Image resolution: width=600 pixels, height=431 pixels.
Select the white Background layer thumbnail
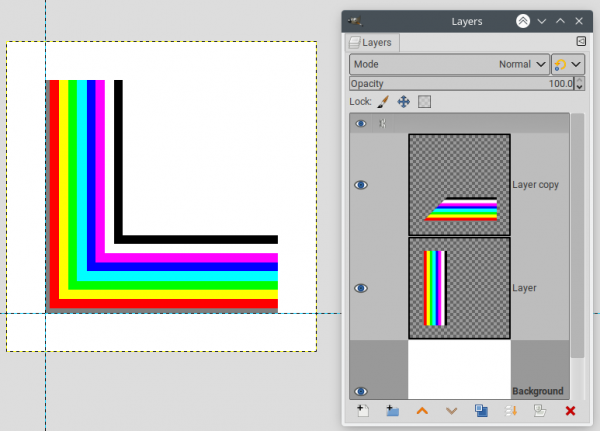(x=459, y=369)
